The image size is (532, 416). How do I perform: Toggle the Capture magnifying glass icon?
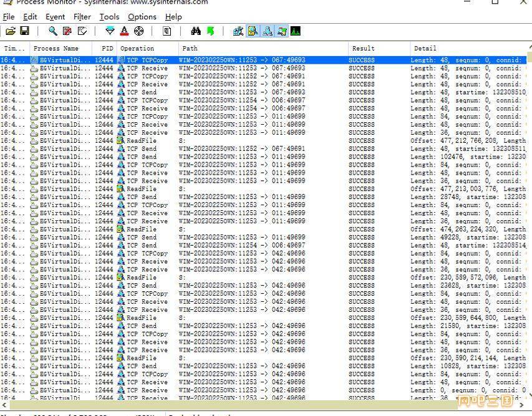click(53, 31)
